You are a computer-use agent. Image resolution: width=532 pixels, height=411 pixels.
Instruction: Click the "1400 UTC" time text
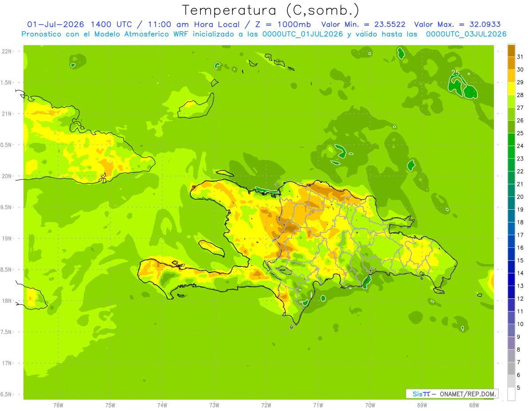coord(112,24)
